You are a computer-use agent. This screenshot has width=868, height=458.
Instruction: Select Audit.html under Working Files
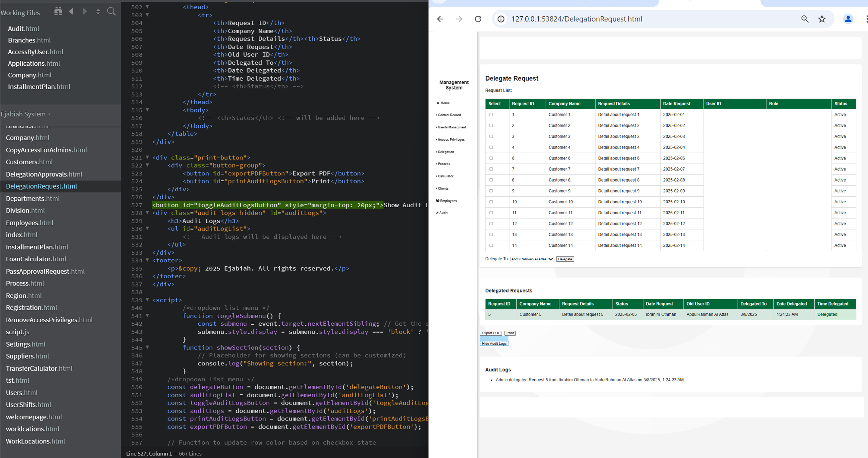point(23,28)
